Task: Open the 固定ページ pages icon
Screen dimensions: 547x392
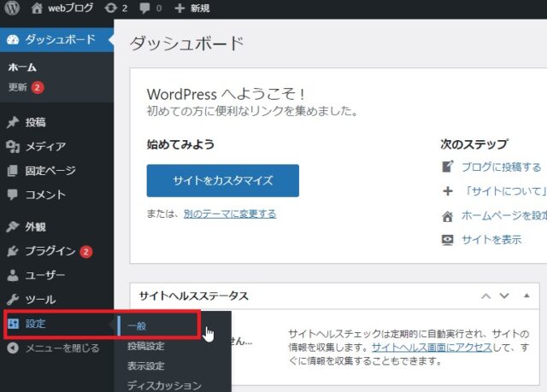Action: tap(13, 171)
